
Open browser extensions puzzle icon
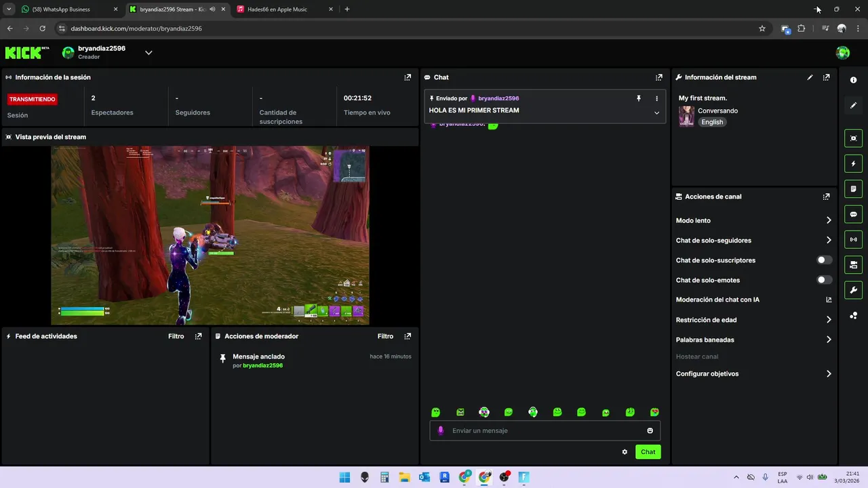802,28
